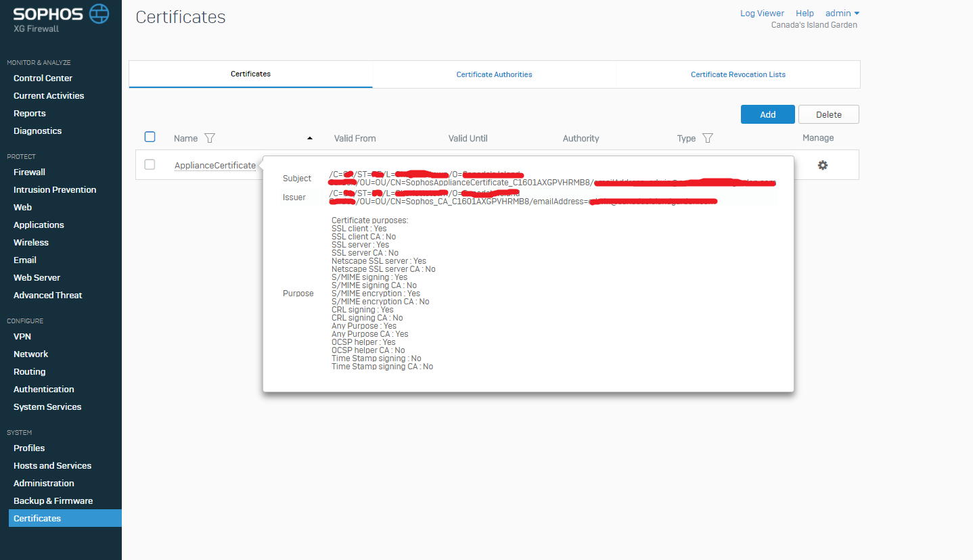Click 'SSL client : Yes' line
Image resolution: width=973 pixels, height=560 pixels.
click(359, 229)
